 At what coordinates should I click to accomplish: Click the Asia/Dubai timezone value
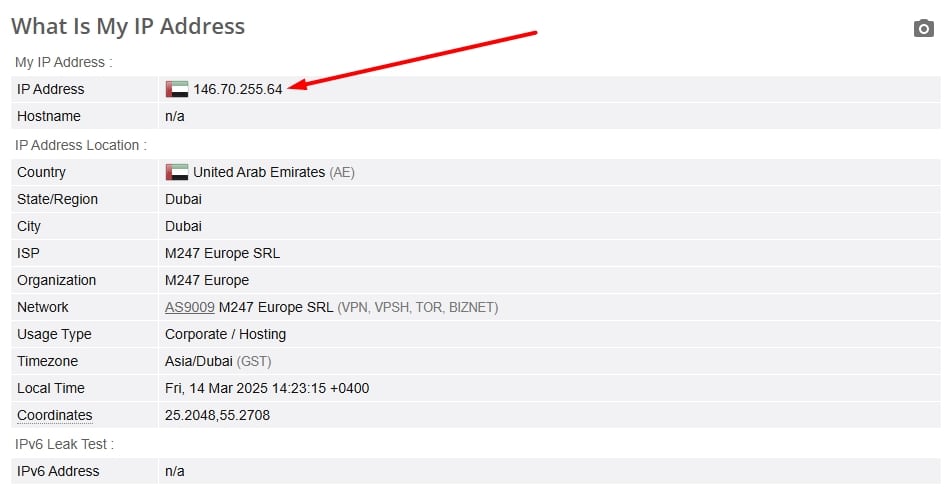[x=198, y=361]
